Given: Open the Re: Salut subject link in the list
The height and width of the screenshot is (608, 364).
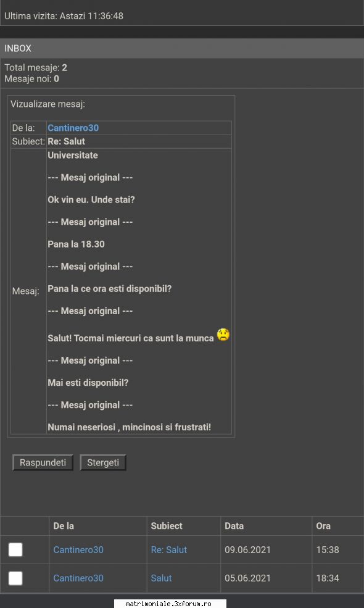Looking at the screenshot, I should coord(169,550).
